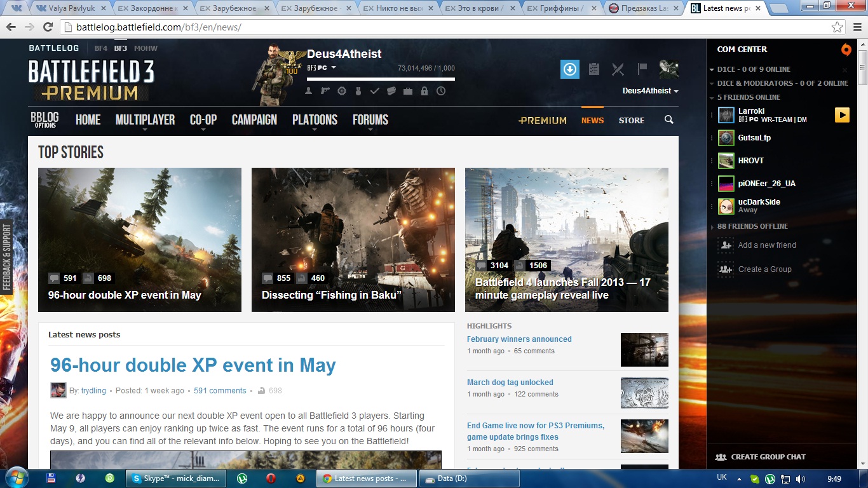
Task: Open the assignments clipboard icon in header
Action: [x=594, y=69]
